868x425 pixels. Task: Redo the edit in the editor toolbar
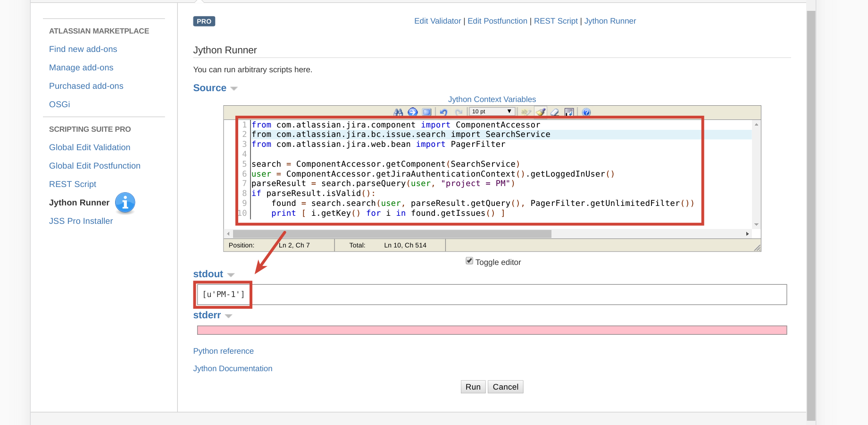click(x=459, y=112)
